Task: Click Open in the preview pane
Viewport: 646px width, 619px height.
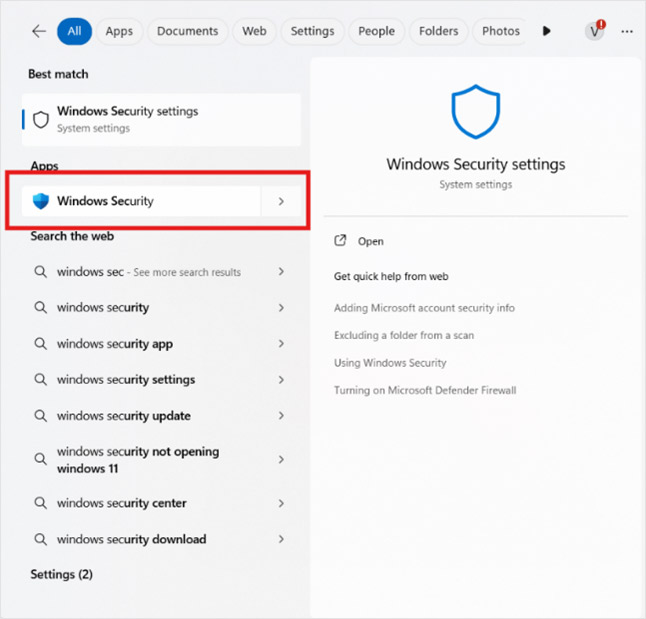Action: (x=370, y=242)
